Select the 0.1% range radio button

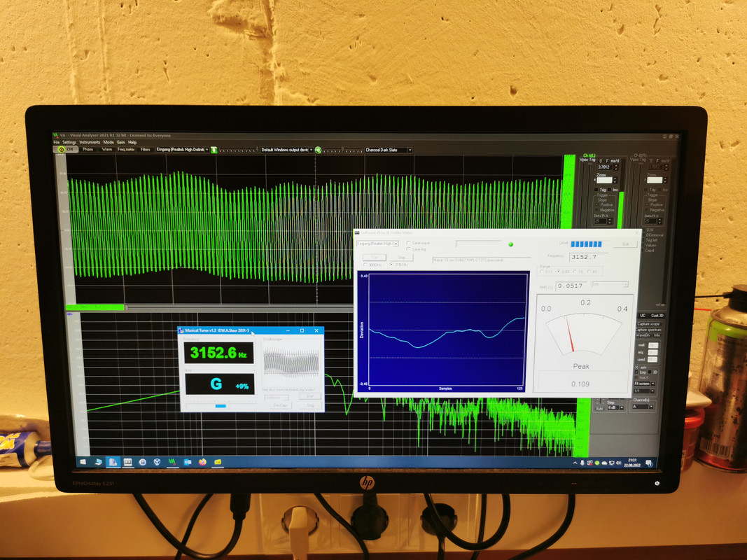pyautogui.click(x=542, y=272)
